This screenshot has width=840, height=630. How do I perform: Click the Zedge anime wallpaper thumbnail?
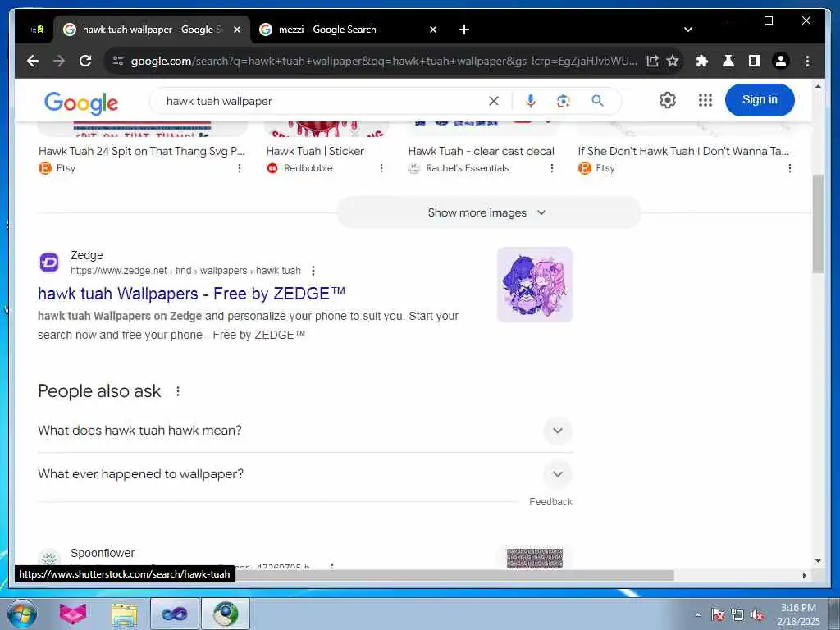tap(535, 285)
